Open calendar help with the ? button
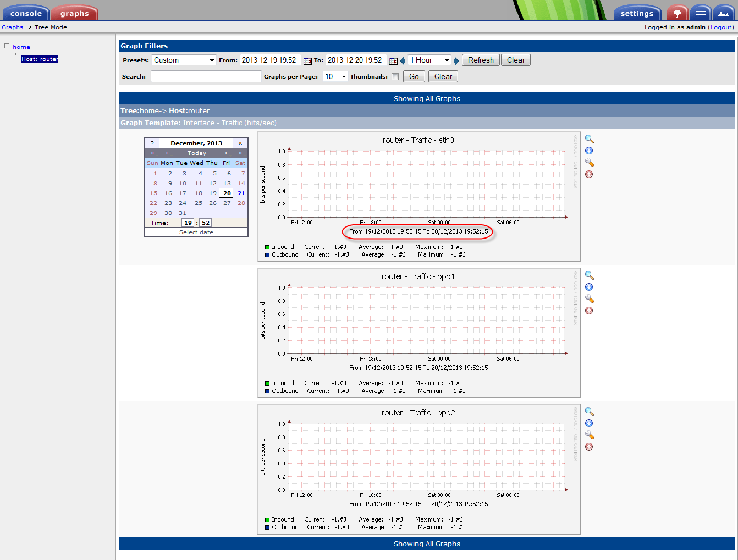This screenshot has width=738, height=560. point(152,143)
